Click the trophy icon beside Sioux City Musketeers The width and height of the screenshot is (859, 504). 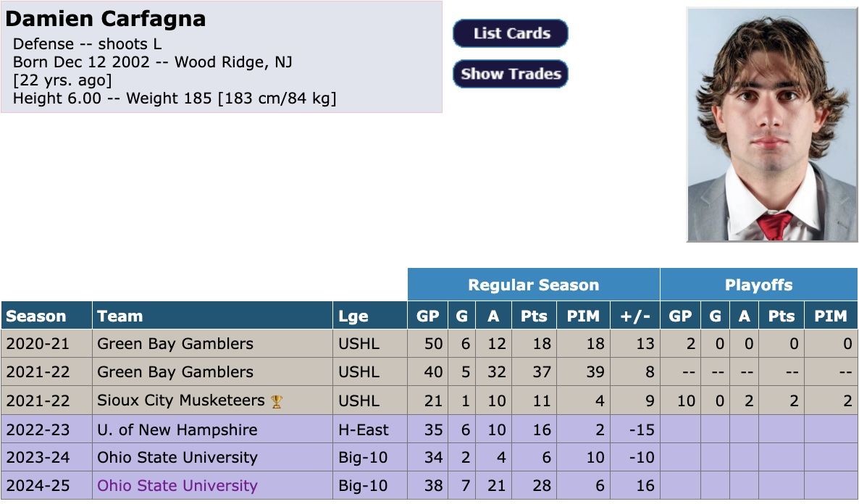click(x=277, y=401)
